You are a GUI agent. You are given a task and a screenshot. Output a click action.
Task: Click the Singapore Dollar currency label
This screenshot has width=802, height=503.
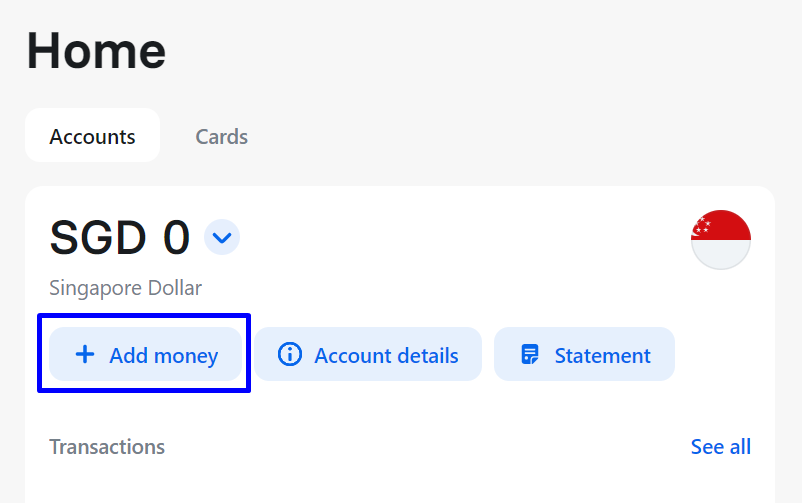click(125, 288)
